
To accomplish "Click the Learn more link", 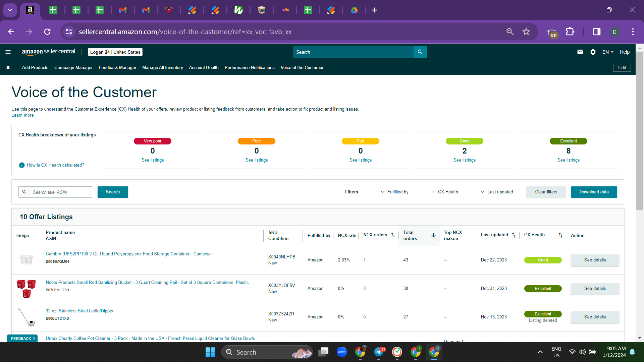I will coord(22,115).
